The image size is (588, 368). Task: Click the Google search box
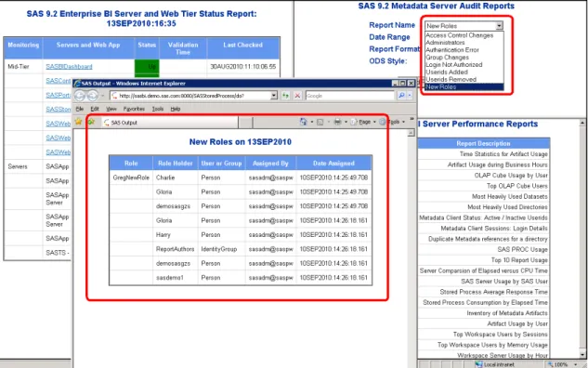tap(350, 96)
